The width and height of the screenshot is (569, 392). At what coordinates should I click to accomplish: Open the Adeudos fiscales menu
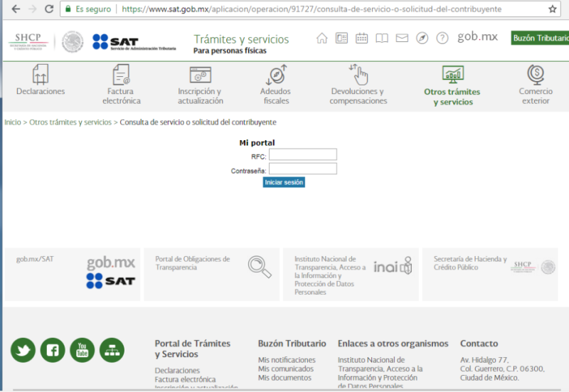[x=276, y=85]
